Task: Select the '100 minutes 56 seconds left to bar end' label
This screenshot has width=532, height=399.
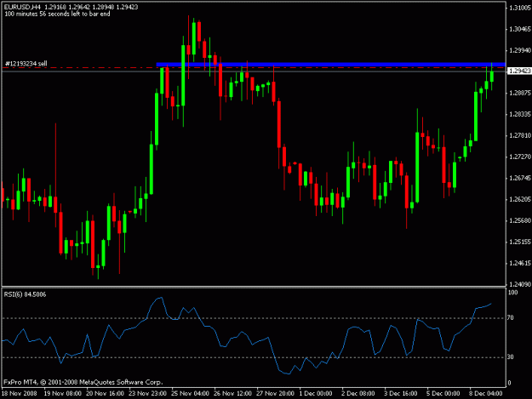Action: point(57,14)
